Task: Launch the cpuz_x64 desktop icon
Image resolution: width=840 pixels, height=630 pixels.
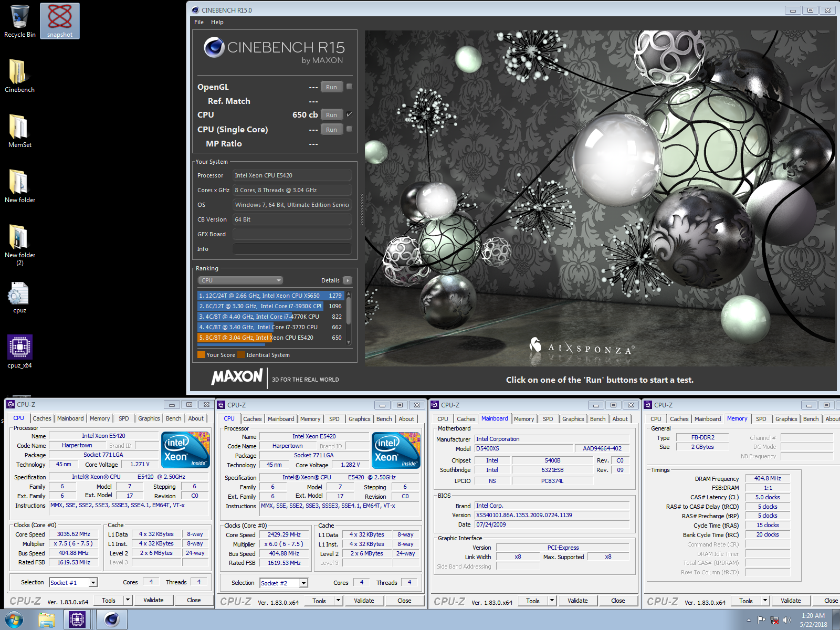Action: pyautogui.click(x=19, y=352)
